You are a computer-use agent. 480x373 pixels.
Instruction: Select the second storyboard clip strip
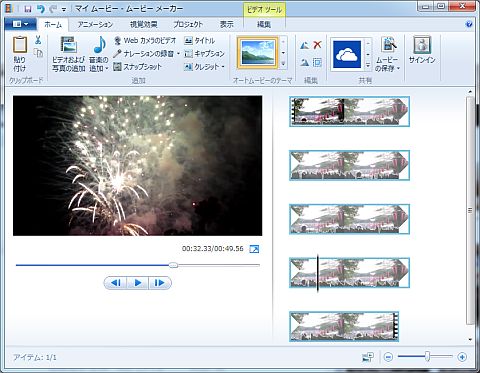point(349,165)
